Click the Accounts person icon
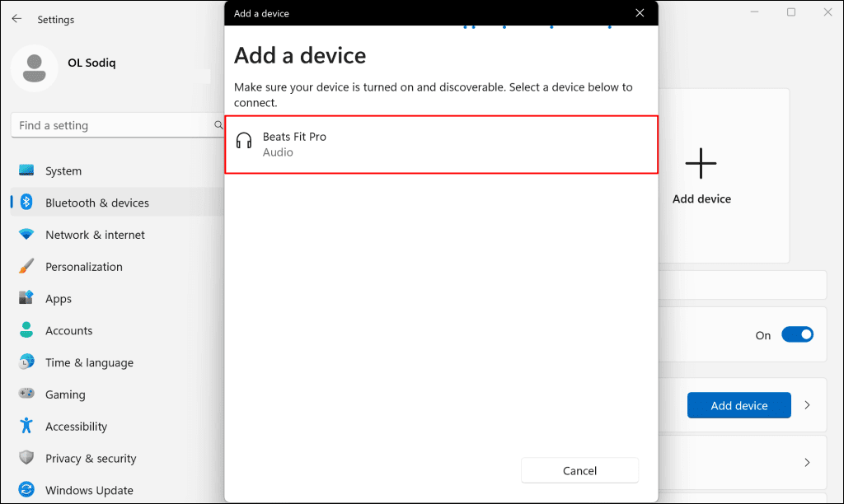This screenshot has height=504, width=844. (26, 329)
